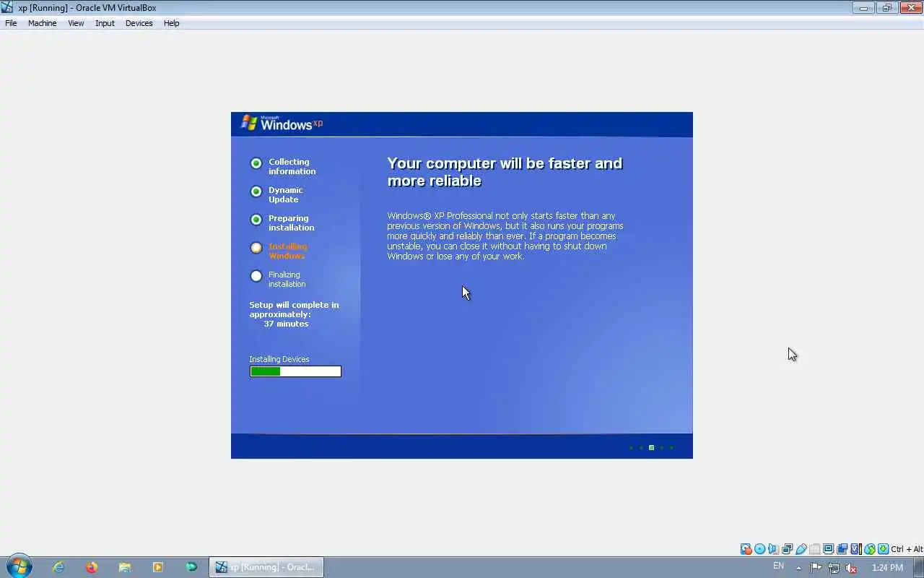Click the network tray icon
The height and width of the screenshot is (578, 924).
coord(834,568)
